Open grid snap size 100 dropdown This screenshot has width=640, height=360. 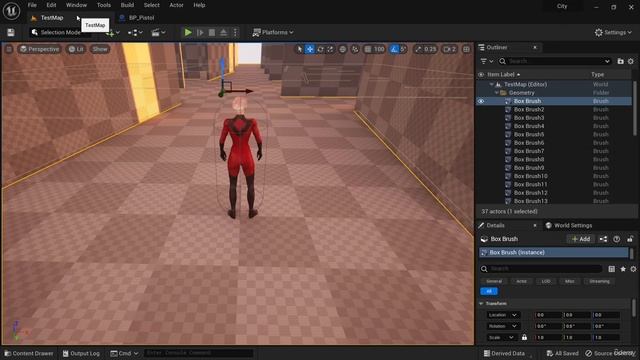point(379,49)
